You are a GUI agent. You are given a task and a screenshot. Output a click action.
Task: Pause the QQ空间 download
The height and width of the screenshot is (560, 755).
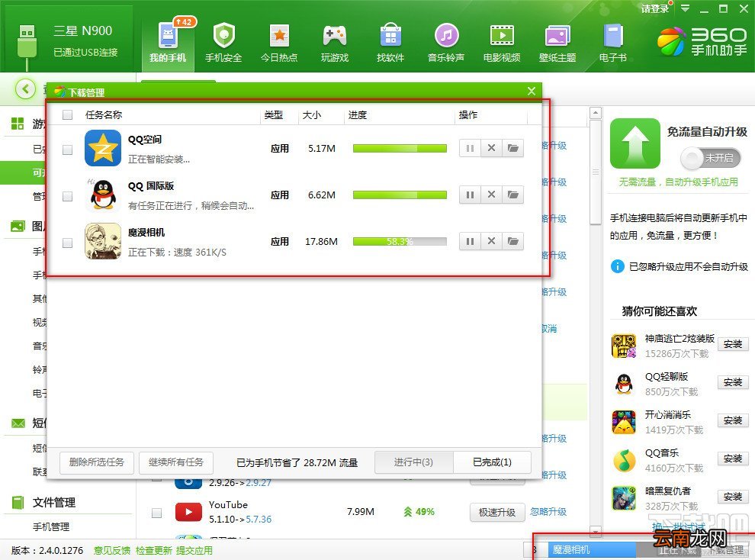coord(470,148)
